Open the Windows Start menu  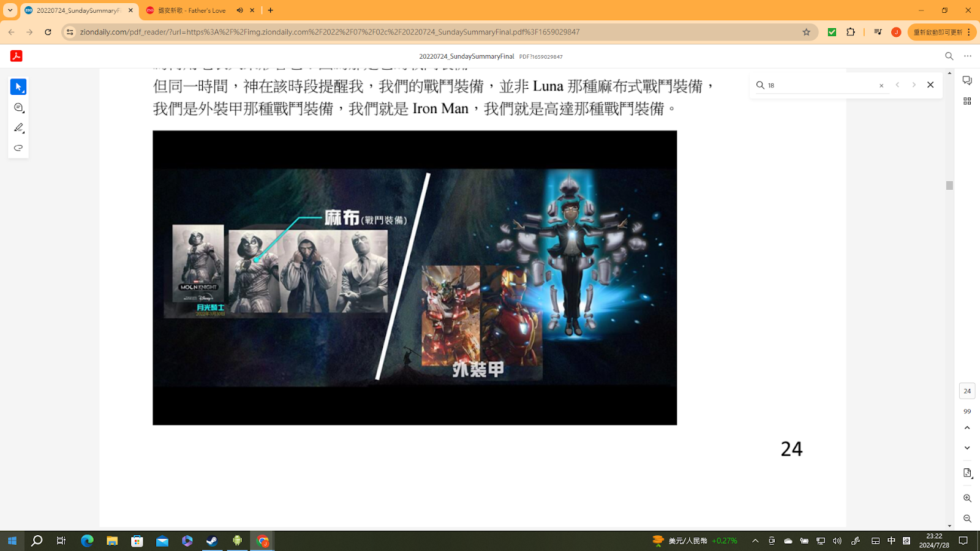coord(12,541)
